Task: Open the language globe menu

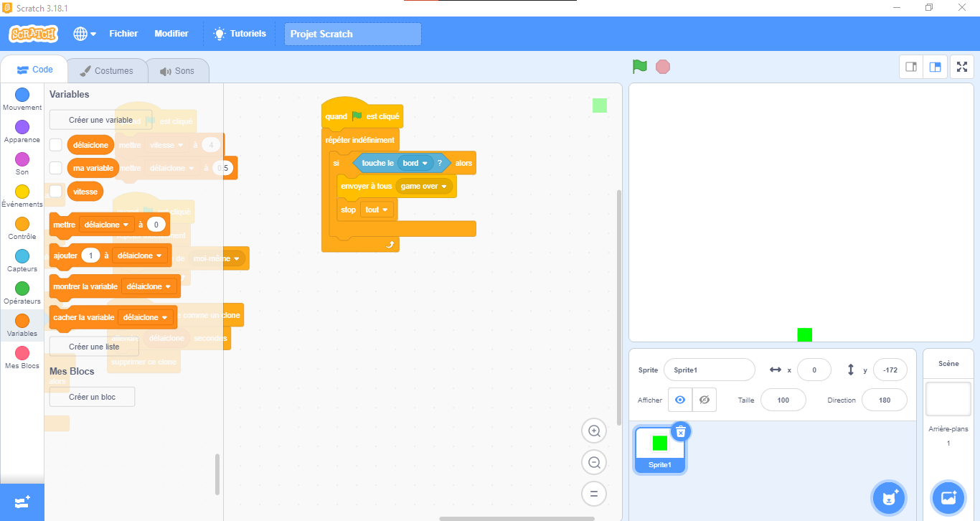Action: pos(84,34)
